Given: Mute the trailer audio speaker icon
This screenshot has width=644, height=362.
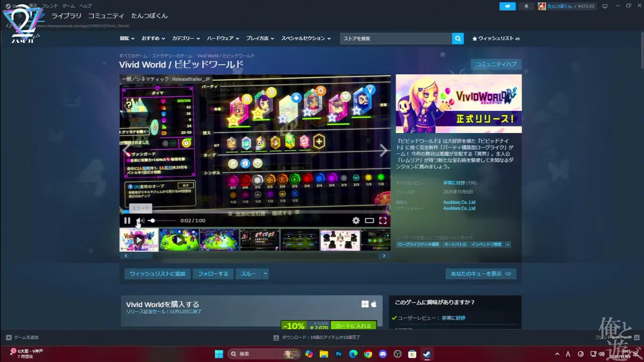Looking at the screenshot, I should click(140, 220).
